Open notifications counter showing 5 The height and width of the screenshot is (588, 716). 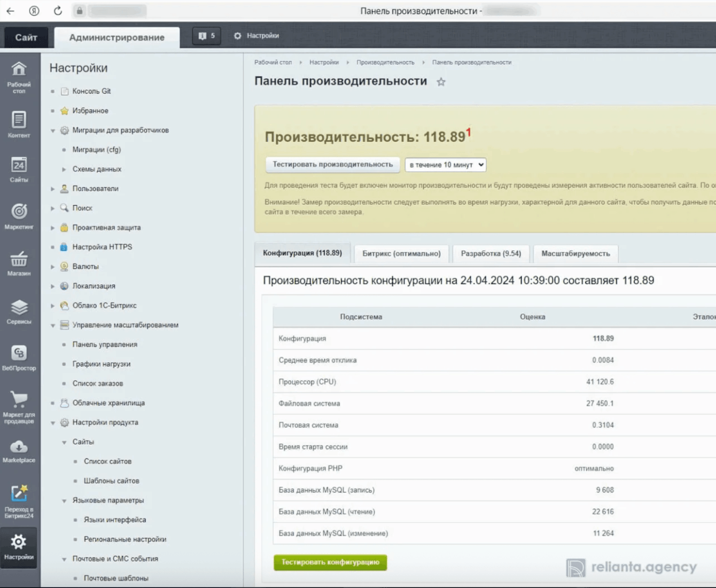(206, 36)
